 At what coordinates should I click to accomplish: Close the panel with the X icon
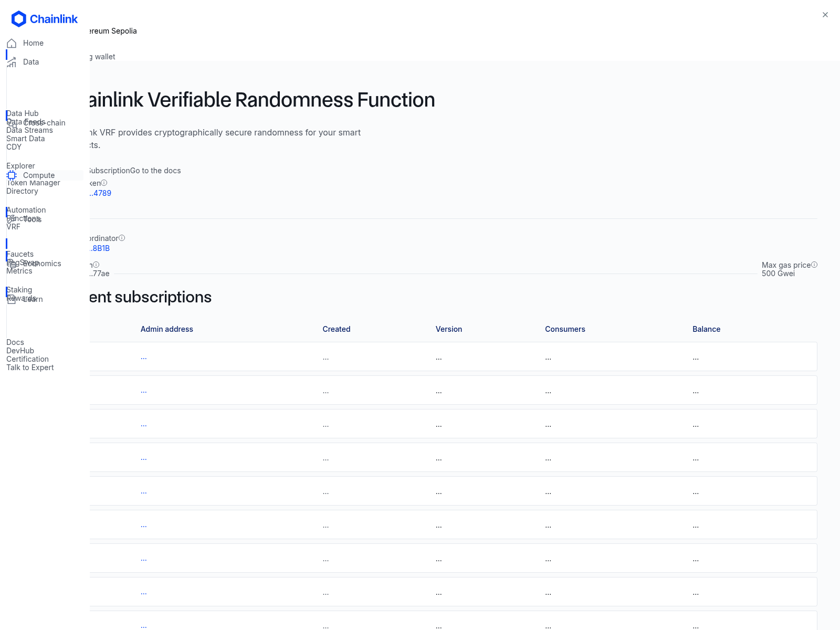pyautogui.click(x=825, y=15)
